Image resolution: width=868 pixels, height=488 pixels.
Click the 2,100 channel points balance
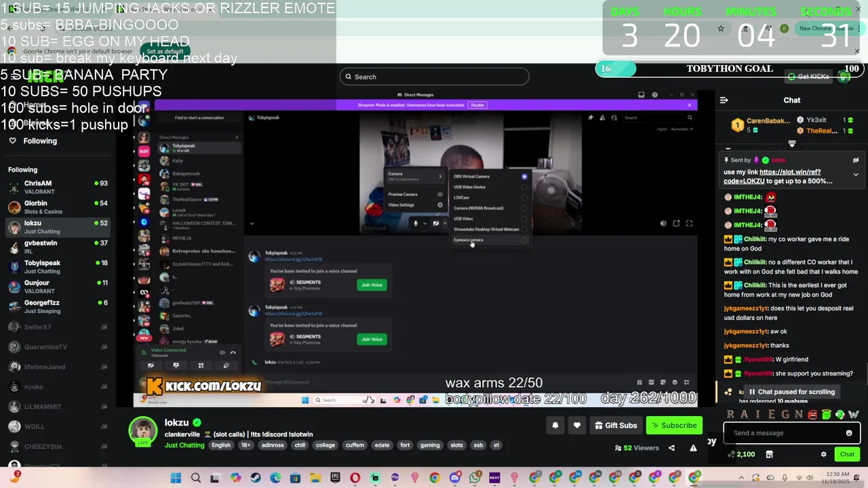coord(741,454)
